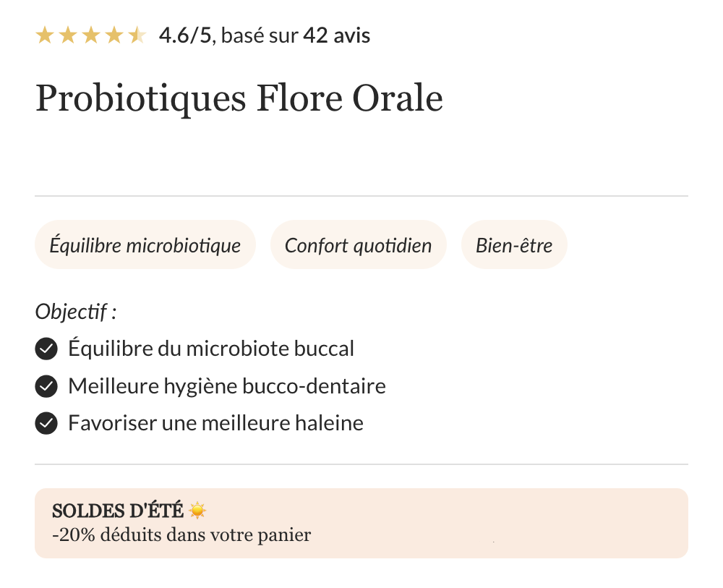Viewport: 723px width, 588px height.
Task: Click the fourth gold rating star
Action: point(114,35)
